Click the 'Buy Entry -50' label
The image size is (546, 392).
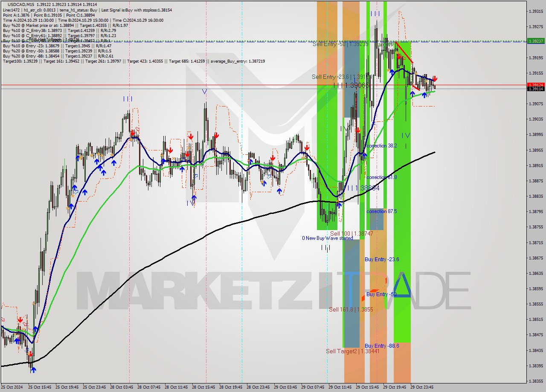tap(381, 294)
